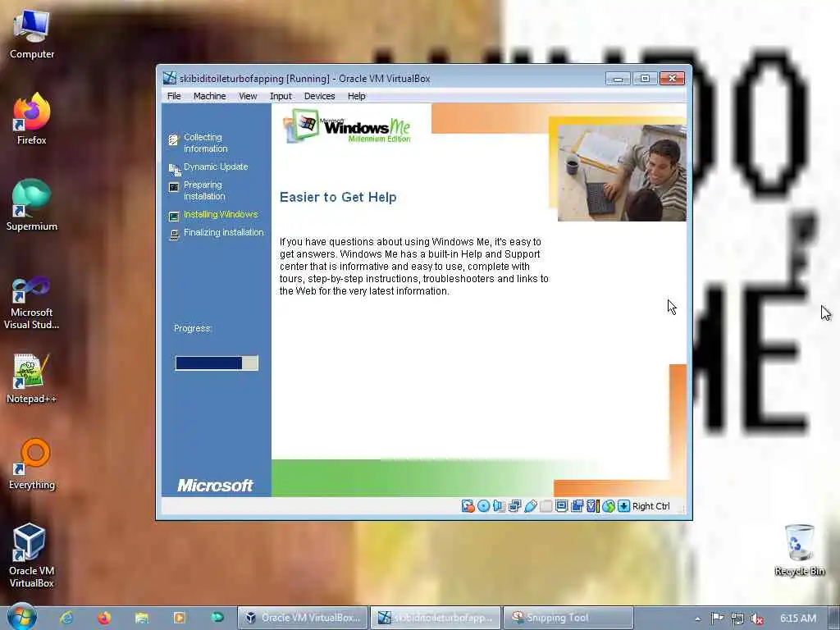Viewport: 840px width, 630px height.
Task: Click the display status icon
Action: coord(561,506)
